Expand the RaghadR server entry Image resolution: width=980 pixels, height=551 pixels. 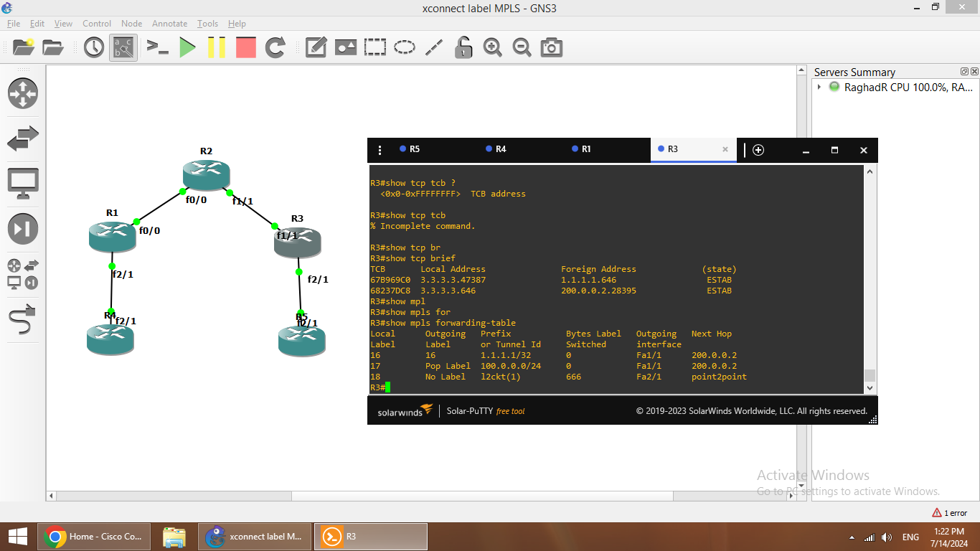(819, 87)
